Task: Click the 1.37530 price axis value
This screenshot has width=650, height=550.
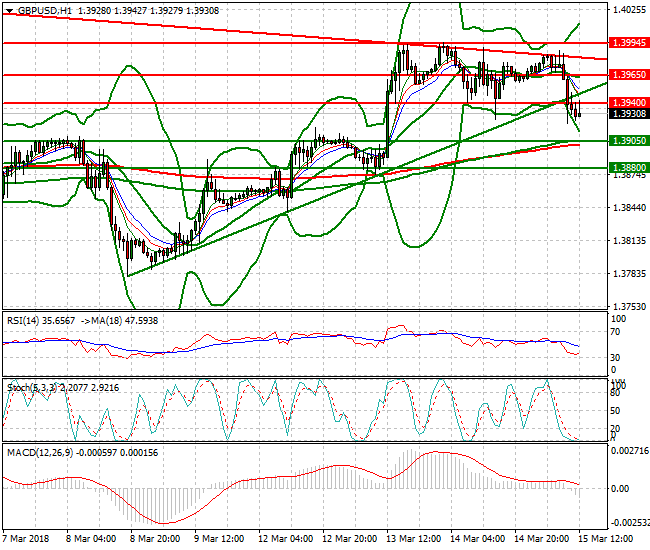Action: 629,306
